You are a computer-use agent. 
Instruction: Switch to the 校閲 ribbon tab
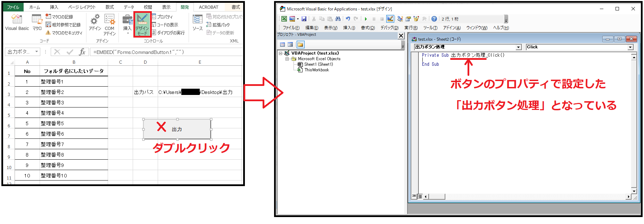click(148, 7)
